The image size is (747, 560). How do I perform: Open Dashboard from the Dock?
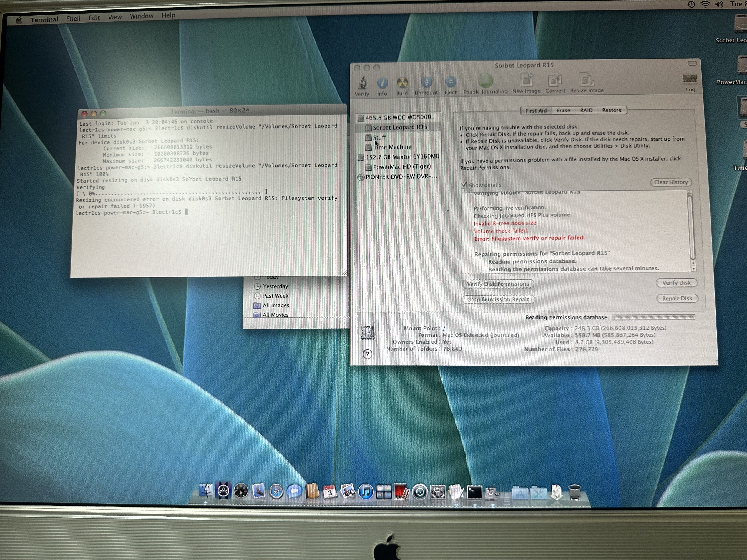point(241,491)
